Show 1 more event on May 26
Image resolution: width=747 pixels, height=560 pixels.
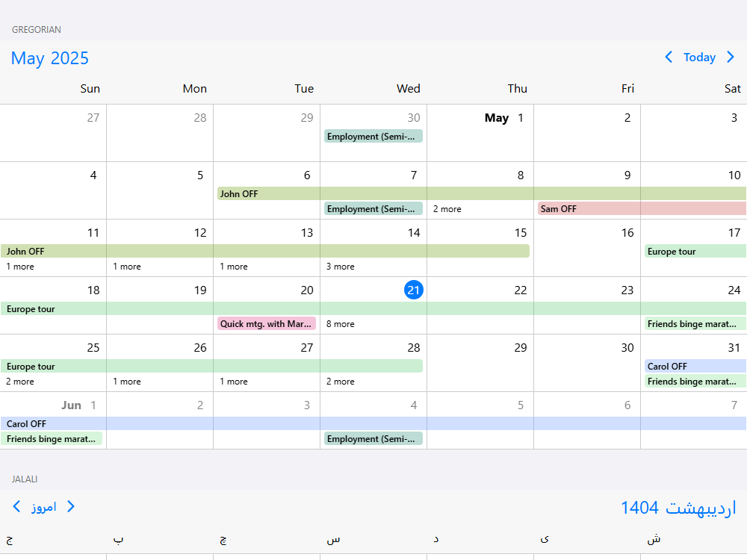(x=127, y=382)
